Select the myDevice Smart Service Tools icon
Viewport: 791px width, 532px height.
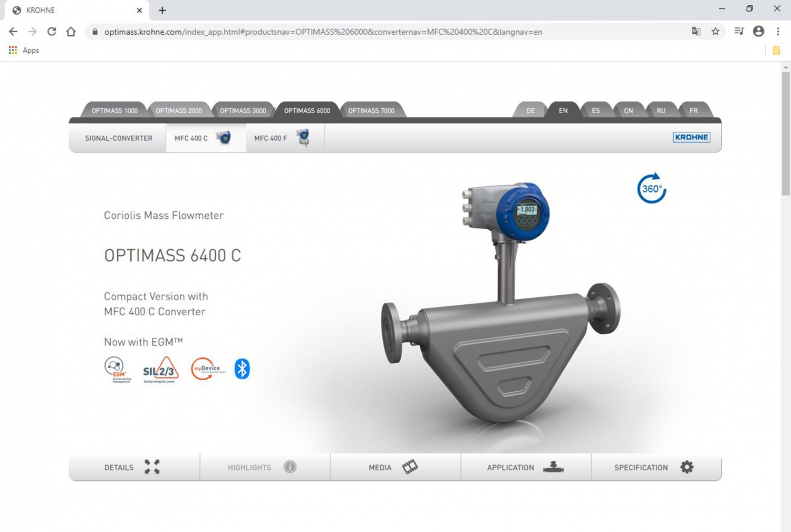[x=207, y=369]
